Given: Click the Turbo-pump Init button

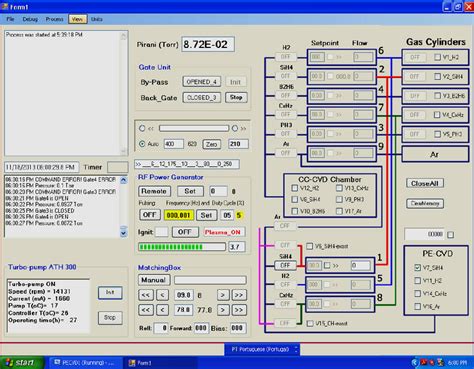Looking at the screenshot, I should 110,292.
